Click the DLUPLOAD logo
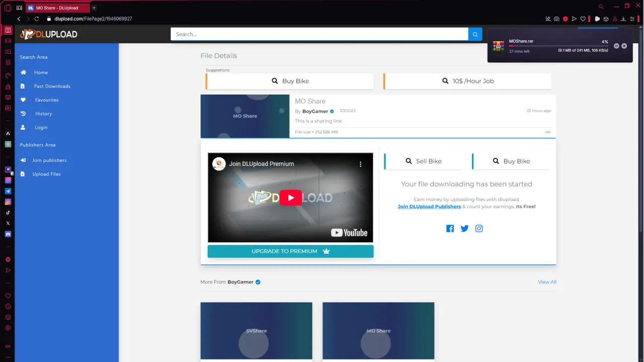This screenshot has height=362, width=644. (49, 34)
